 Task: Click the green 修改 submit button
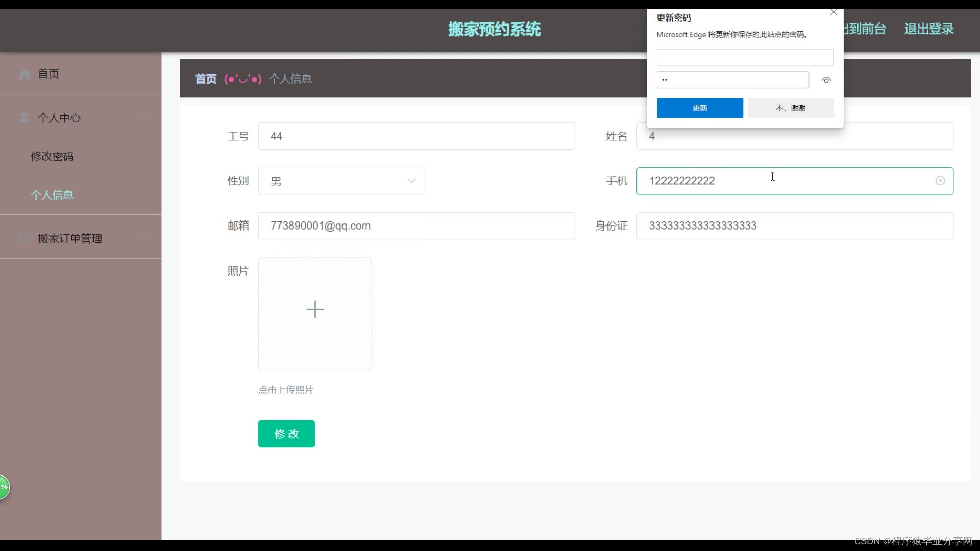click(x=286, y=434)
